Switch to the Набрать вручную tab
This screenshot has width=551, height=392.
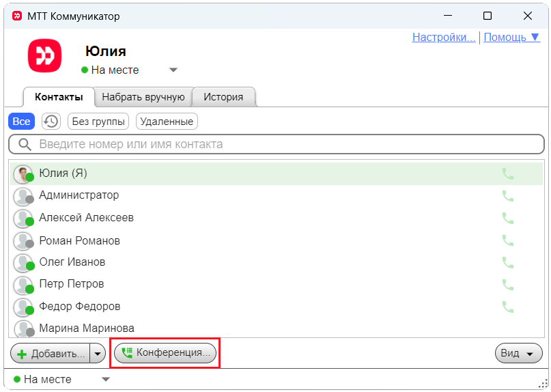143,97
